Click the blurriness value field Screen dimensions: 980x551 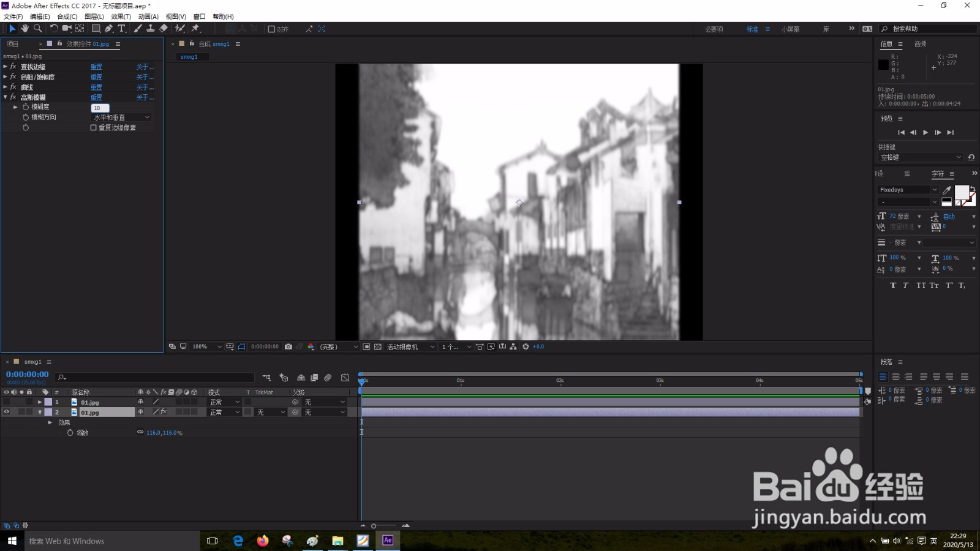(100, 108)
